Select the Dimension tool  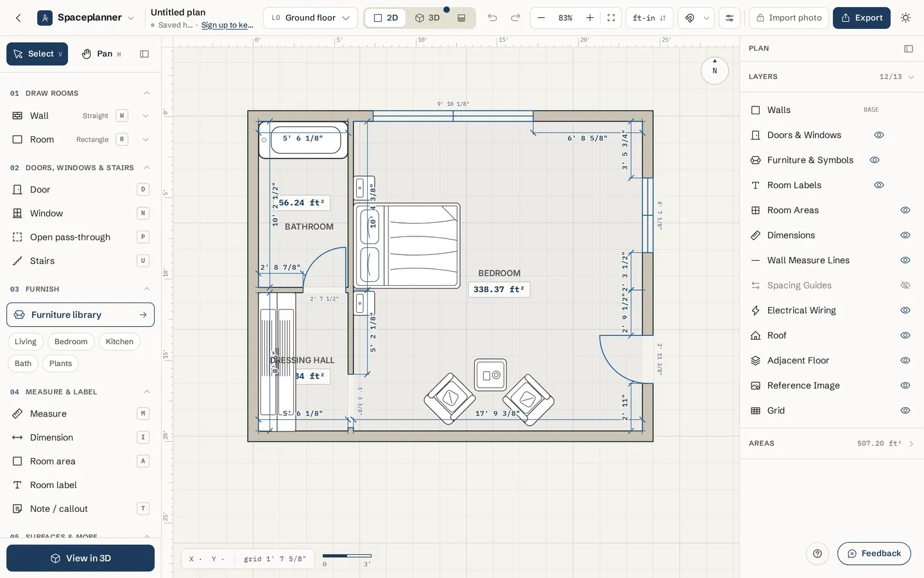(80, 437)
